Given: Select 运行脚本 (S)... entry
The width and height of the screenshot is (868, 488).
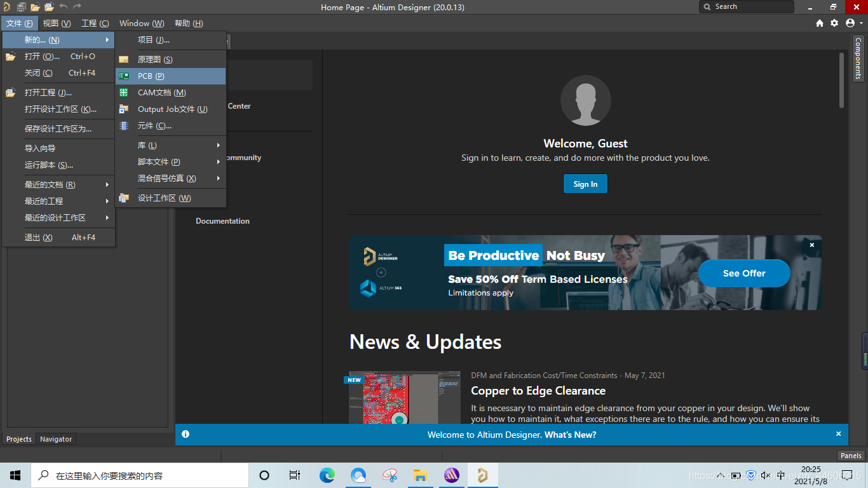Looking at the screenshot, I should (x=58, y=165).
